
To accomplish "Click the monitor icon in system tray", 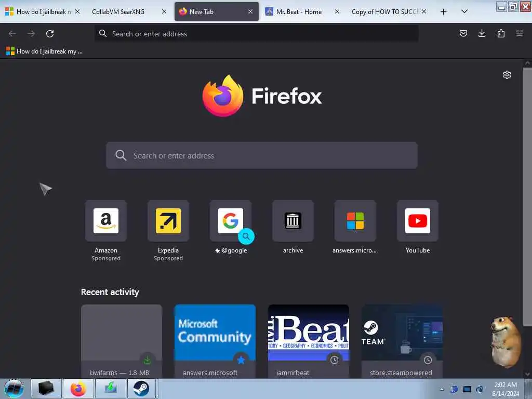I will click(x=467, y=390).
